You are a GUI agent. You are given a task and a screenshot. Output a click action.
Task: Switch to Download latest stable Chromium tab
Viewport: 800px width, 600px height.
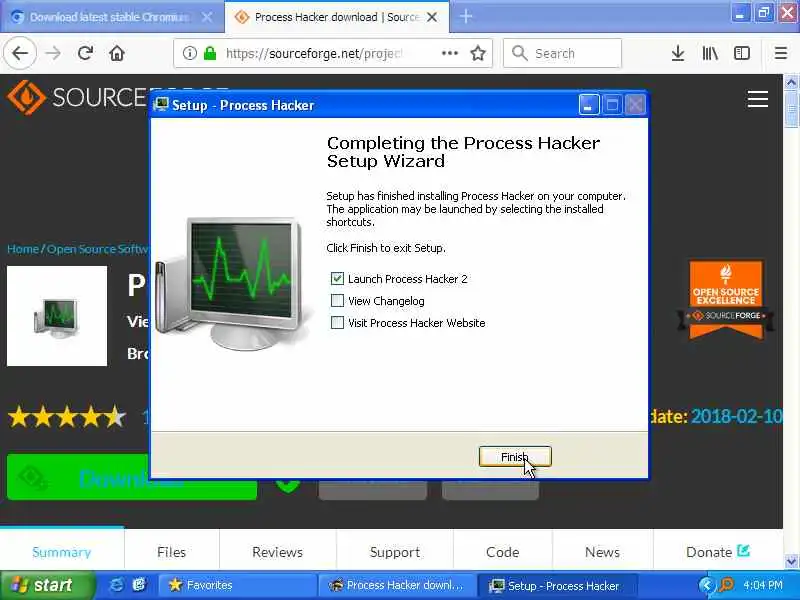(111, 17)
